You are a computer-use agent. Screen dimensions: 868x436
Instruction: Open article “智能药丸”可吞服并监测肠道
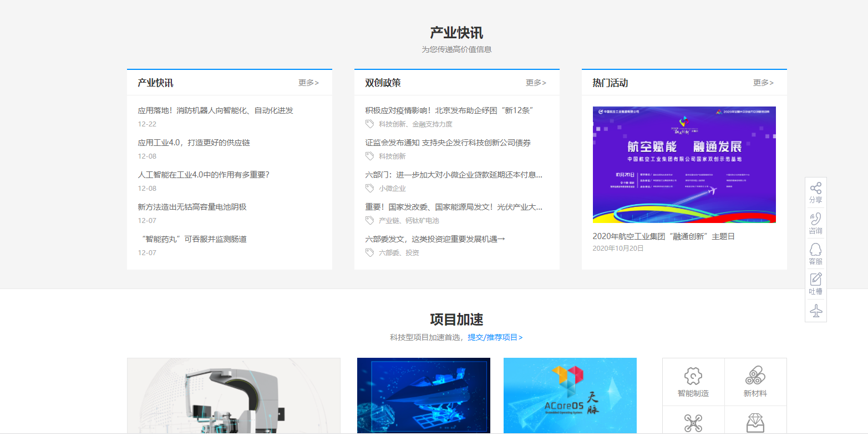pos(192,239)
